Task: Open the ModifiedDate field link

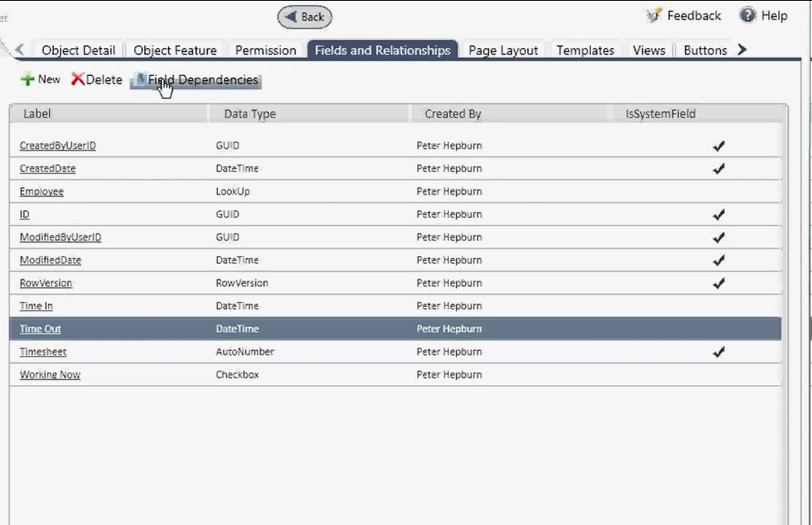Action: [x=50, y=260]
